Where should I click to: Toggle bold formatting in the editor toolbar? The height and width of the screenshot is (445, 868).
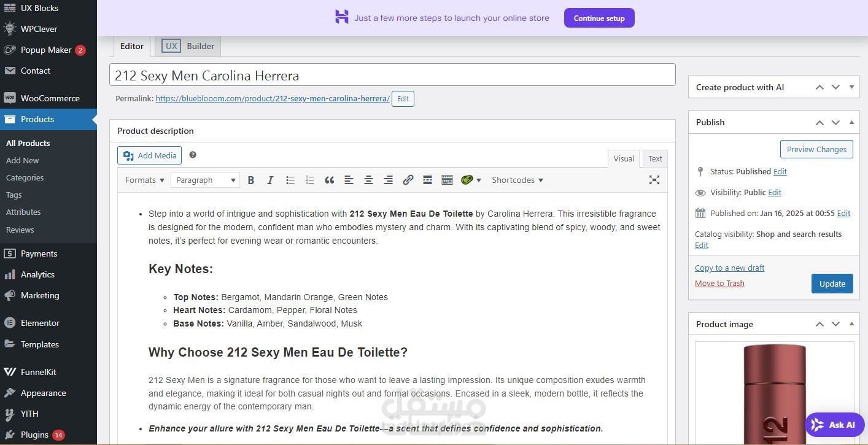pos(250,180)
